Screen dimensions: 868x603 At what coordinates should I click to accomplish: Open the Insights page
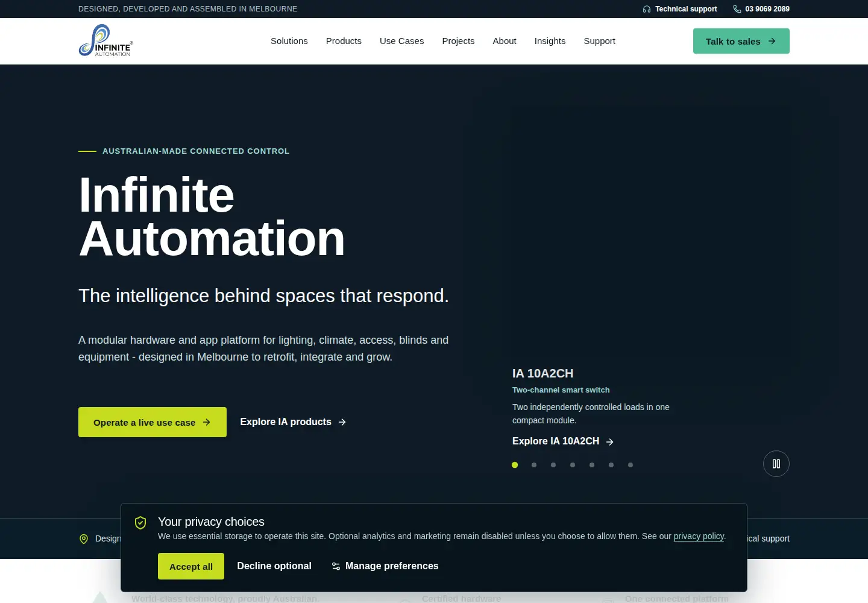click(550, 41)
